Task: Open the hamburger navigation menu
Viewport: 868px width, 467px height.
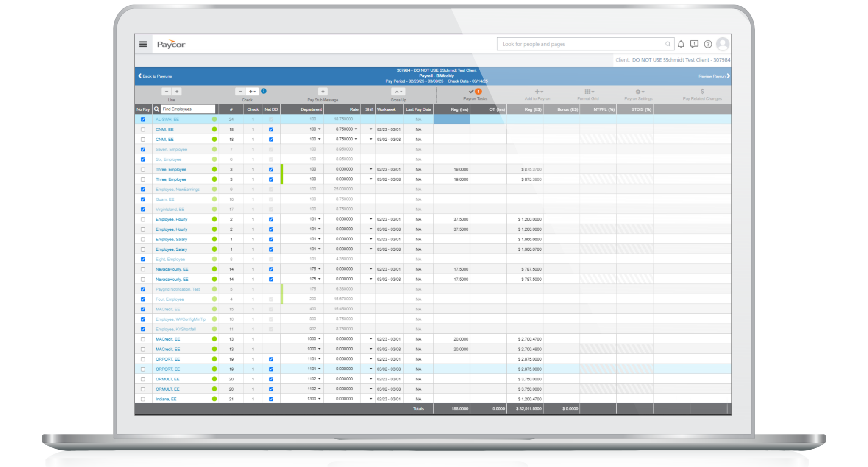Action: tap(143, 44)
